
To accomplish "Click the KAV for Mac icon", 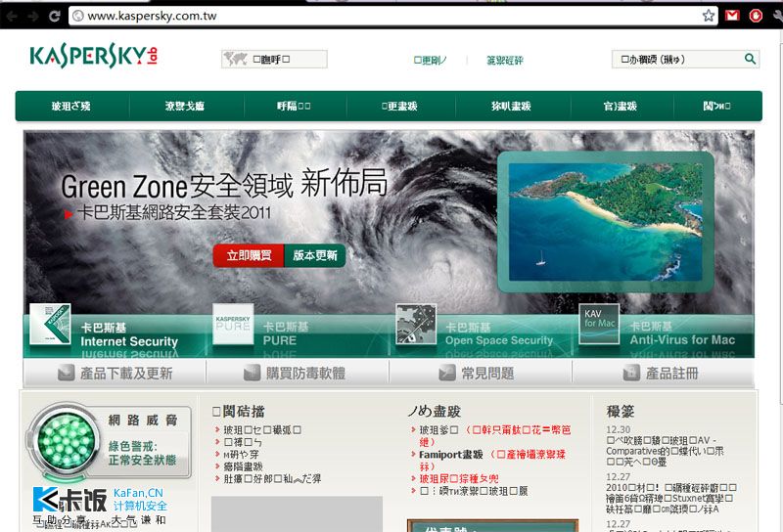I will [599, 325].
